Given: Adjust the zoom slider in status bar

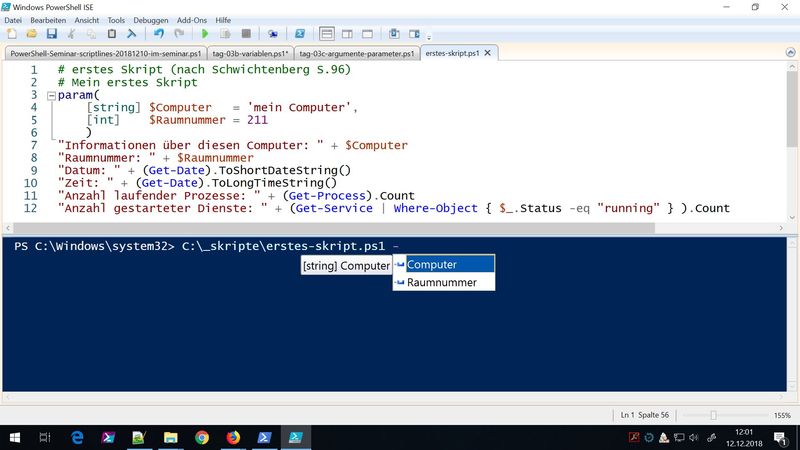Looking at the screenshot, I should pos(713,415).
